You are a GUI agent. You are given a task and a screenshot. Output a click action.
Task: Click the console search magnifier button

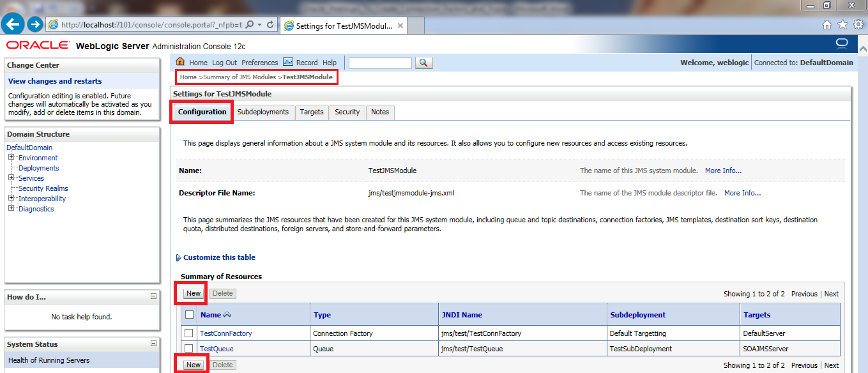point(424,63)
